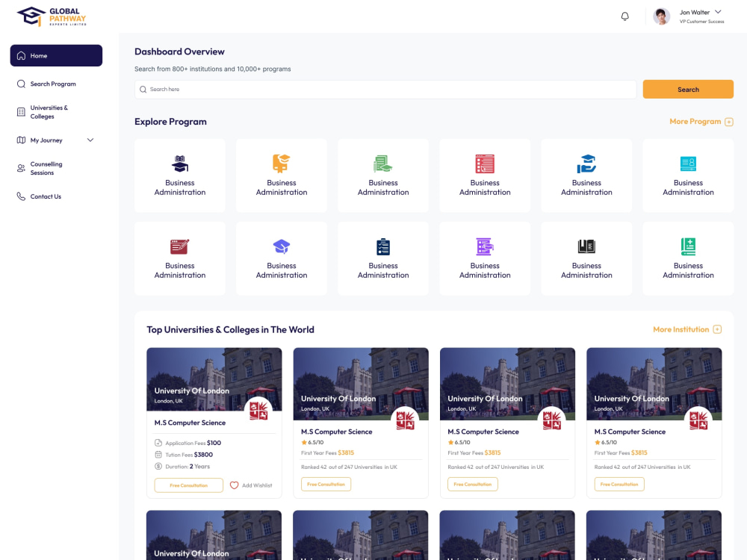Click the Counselling Sessions people icon
This screenshot has width=747, height=560.
pyautogui.click(x=21, y=168)
